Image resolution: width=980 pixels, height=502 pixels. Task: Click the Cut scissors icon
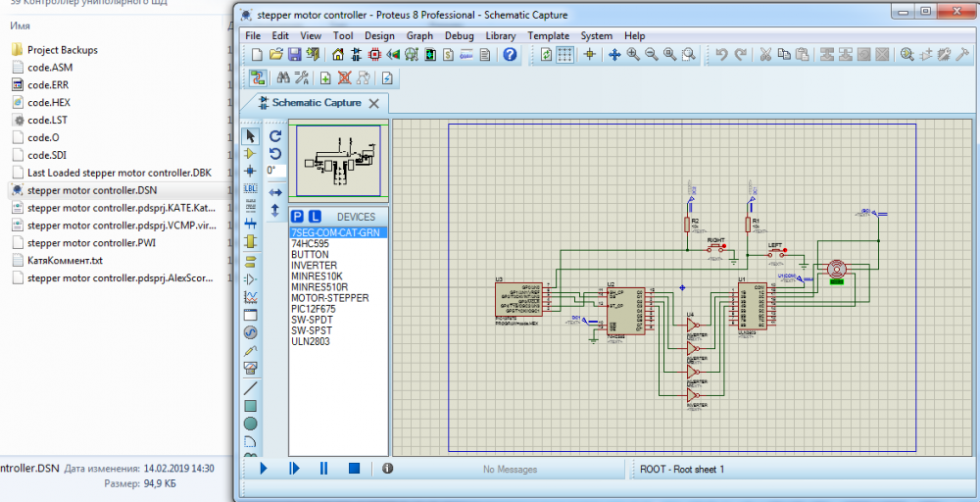click(x=765, y=55)
